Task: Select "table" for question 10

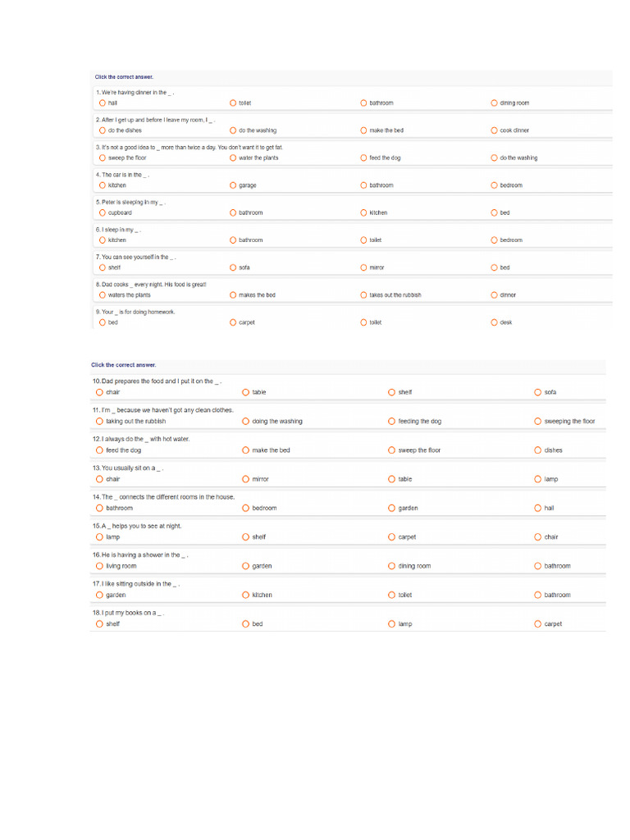Action: (x=245, y=392)
